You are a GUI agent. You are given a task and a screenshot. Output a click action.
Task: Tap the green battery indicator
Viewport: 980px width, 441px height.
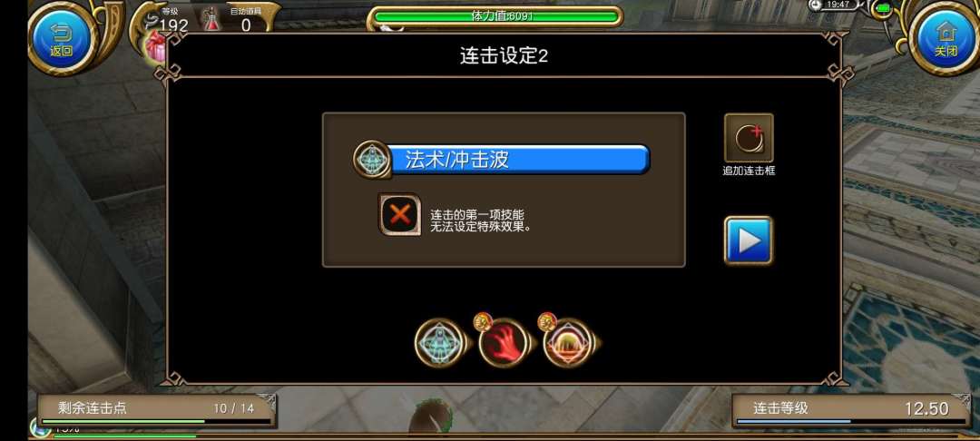click(883, 7)
